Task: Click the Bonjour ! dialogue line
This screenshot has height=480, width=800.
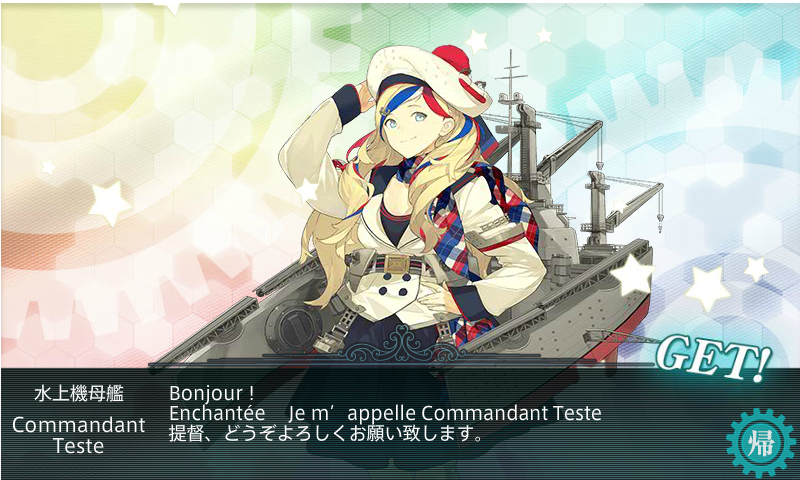Action: [x=212, y=393]
